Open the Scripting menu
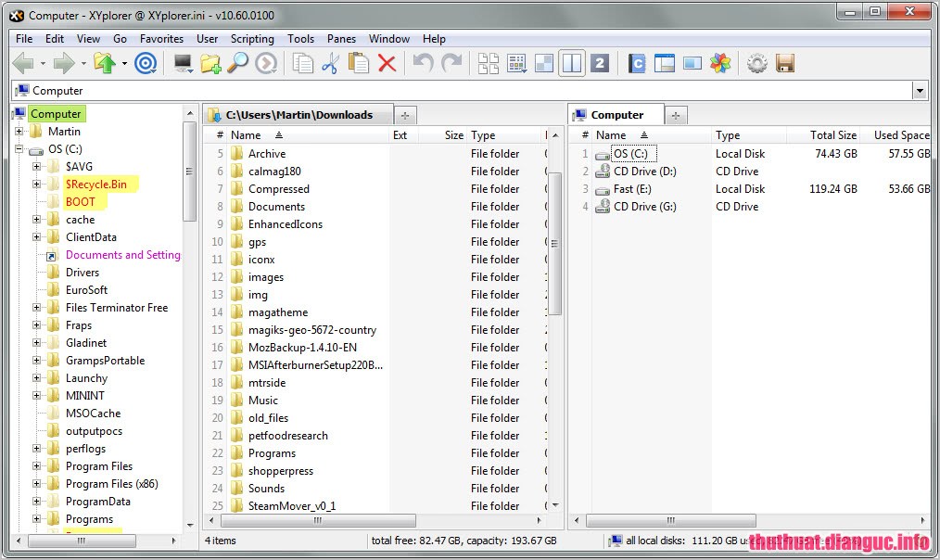940x560 pixels. click(x=252, y=38)
